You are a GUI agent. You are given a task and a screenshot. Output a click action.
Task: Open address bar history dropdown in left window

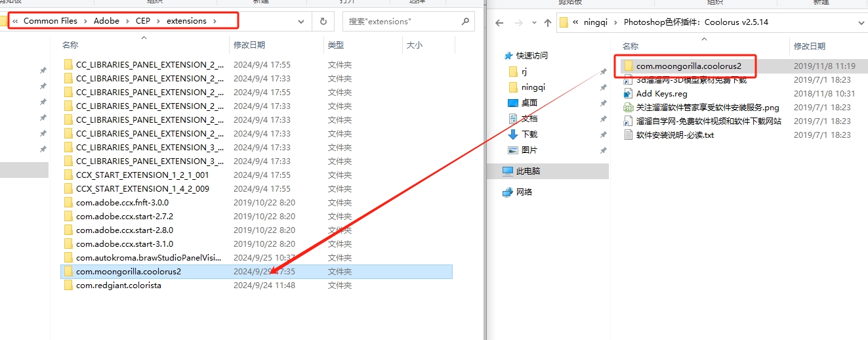[x=301, y=22]
